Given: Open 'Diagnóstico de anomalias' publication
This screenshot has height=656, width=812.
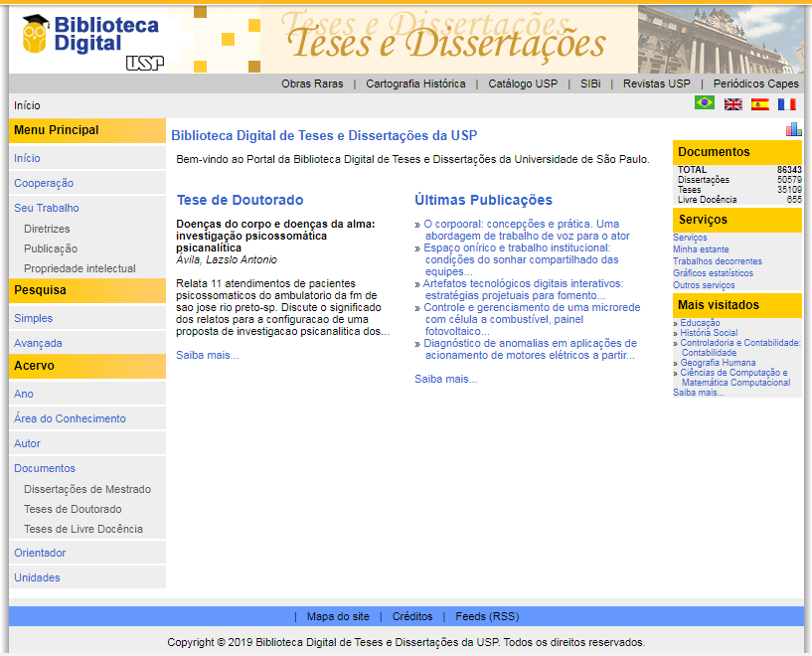Looking at the screenshot, I should 531,349.
